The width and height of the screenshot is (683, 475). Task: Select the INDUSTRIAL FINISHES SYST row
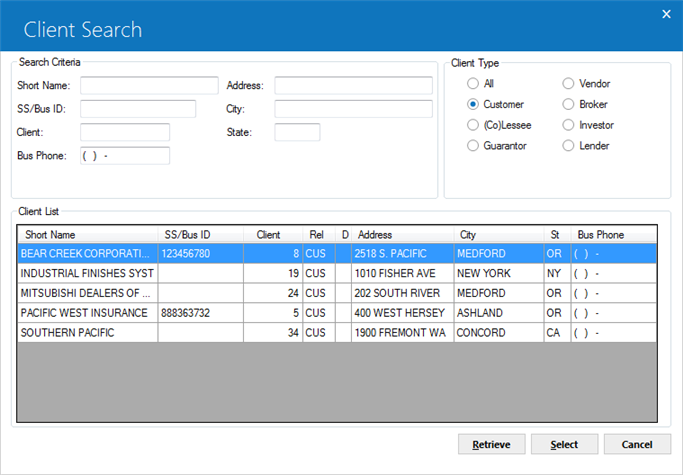[x=337, y=273]
